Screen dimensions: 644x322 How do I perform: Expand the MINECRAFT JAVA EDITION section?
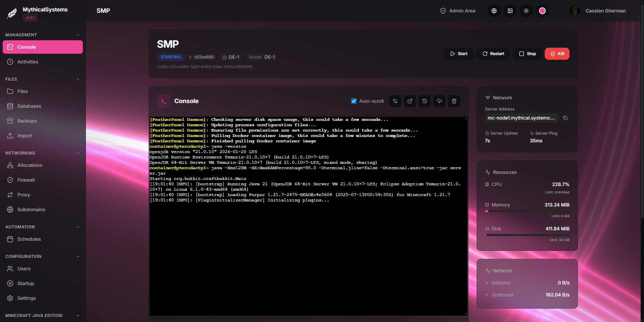click(x=78, y=315)
